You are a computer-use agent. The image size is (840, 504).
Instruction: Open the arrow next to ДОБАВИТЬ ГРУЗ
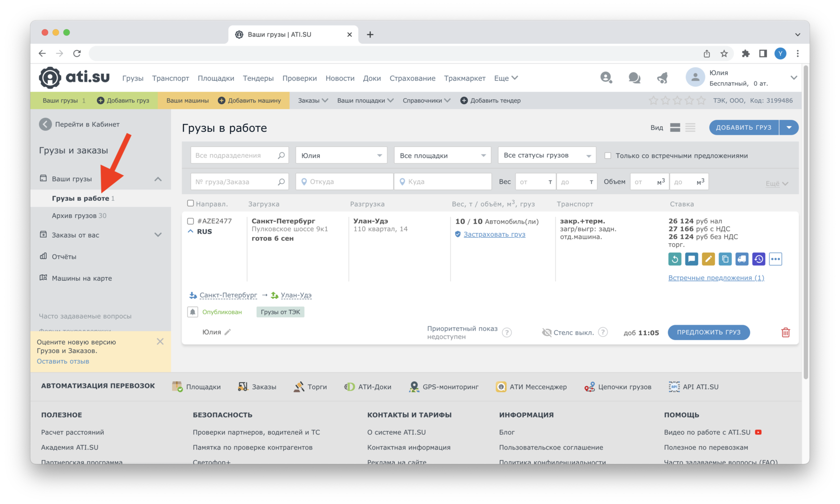pyautogui.click(x=789, y=127)
